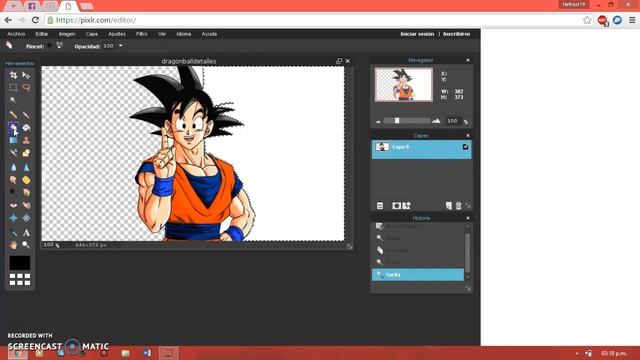
Task: Select the Sponge tool
Action: 26,180
